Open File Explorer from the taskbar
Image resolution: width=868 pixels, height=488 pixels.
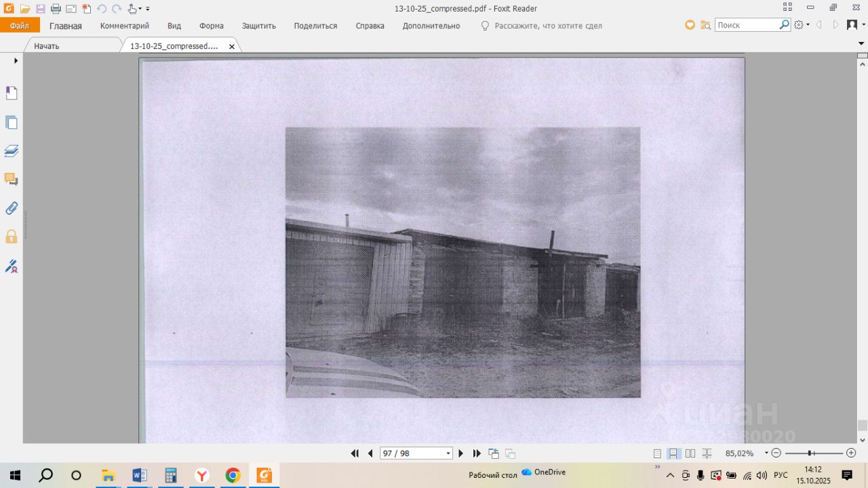coord(108,475)
